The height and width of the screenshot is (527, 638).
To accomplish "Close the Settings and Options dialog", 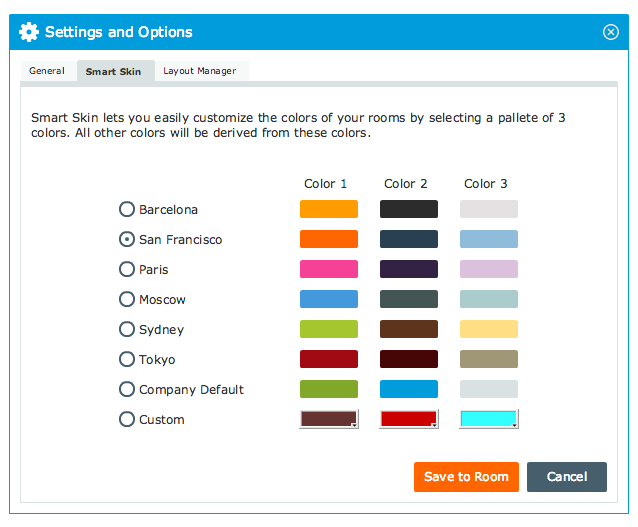I will coord(611,32).
